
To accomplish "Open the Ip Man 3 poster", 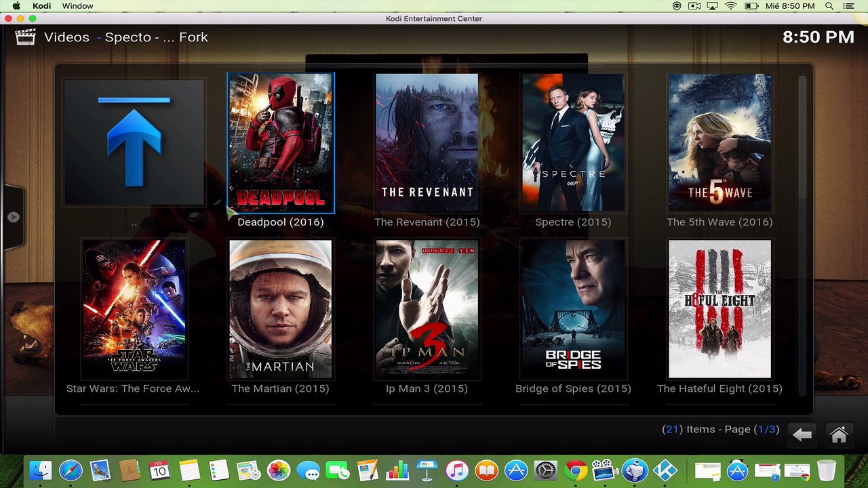I will tap(427, 309).
